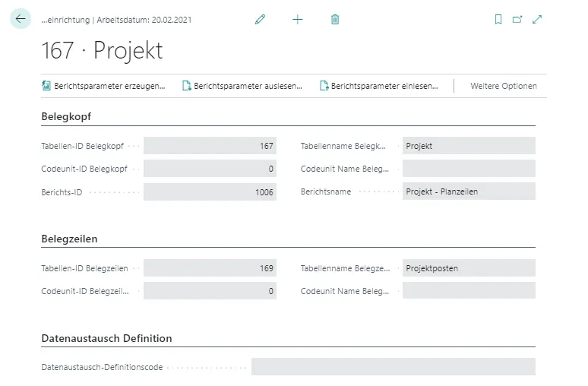
Task: Click the pencil edit icon
Action: click(261, 20)
